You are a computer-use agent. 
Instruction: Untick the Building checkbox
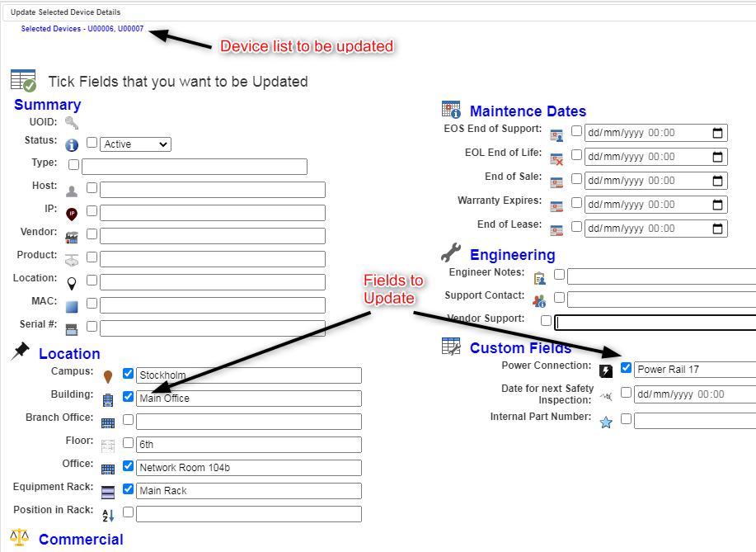pyautogui.click(x=128, y=396)
